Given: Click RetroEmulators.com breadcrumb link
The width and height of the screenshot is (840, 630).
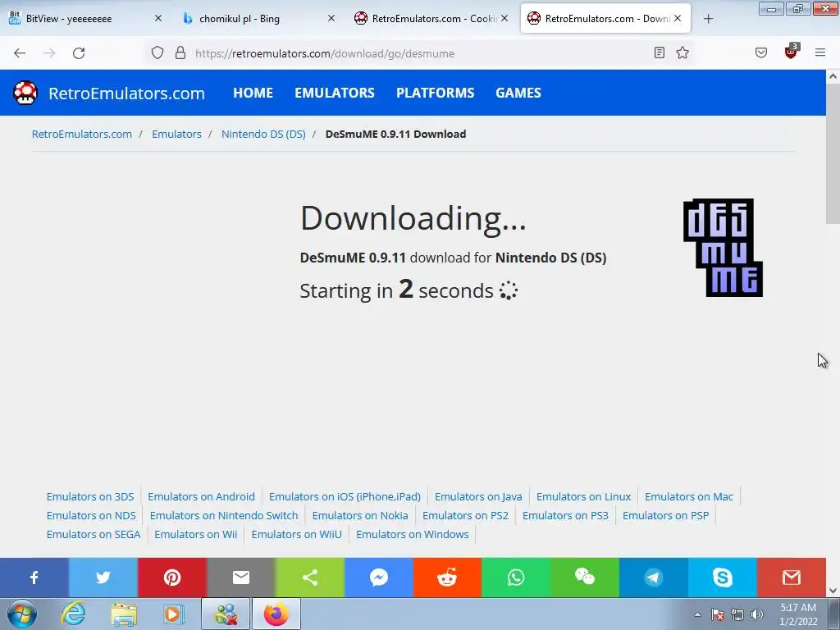Looking at the screenshot, I should pyautogui.click(x=81, y=134).
